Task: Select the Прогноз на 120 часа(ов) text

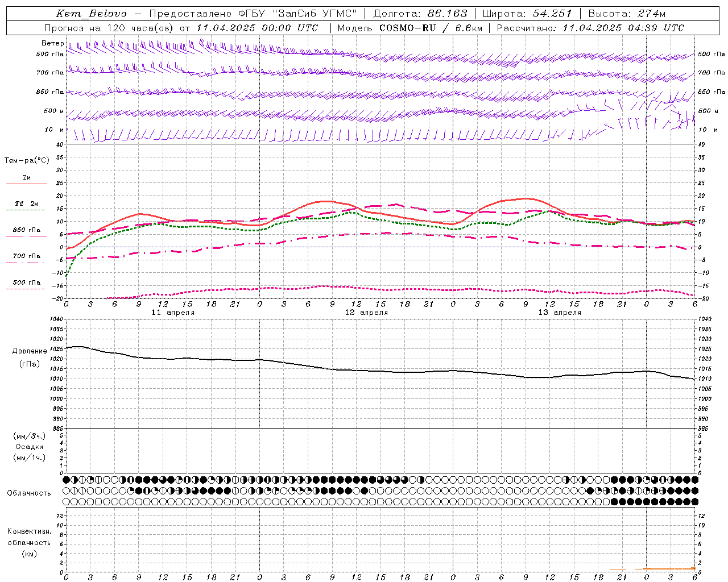Action: (109, 28)
